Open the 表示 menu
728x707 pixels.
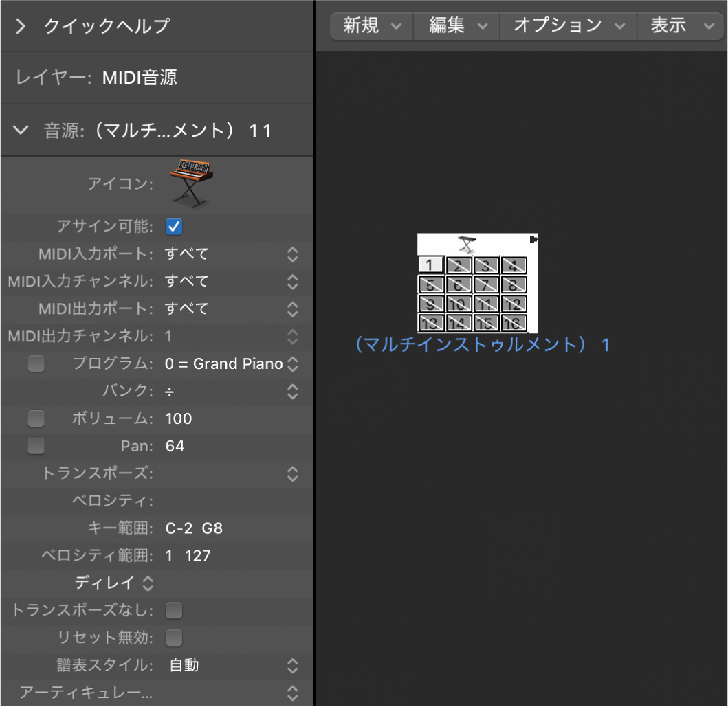(680, 26)
